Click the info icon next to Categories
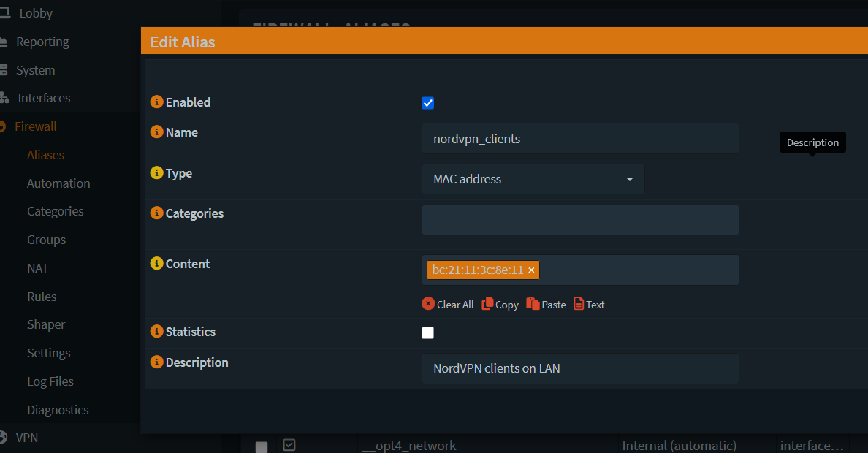Screen dimensions: 868x453 pos(156,213)
